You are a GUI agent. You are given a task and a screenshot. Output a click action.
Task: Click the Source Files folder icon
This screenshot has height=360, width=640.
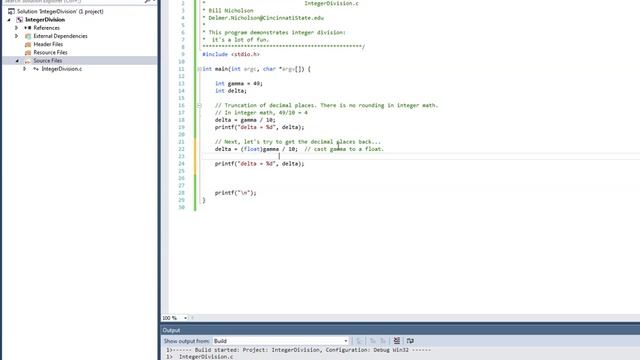coord(28,60)
